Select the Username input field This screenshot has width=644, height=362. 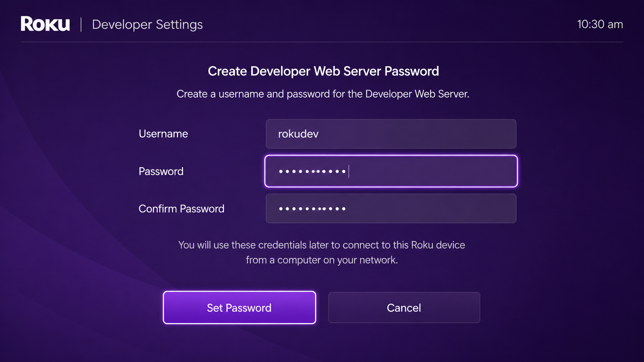tap(391, 134)
